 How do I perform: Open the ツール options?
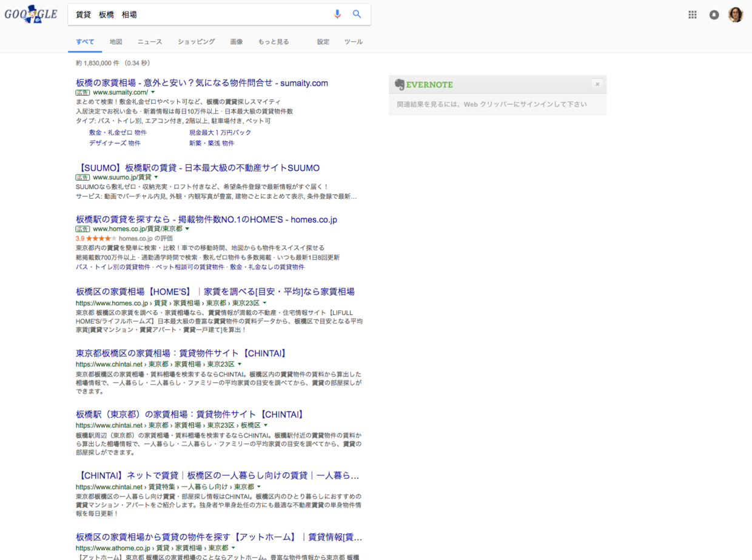354,42
